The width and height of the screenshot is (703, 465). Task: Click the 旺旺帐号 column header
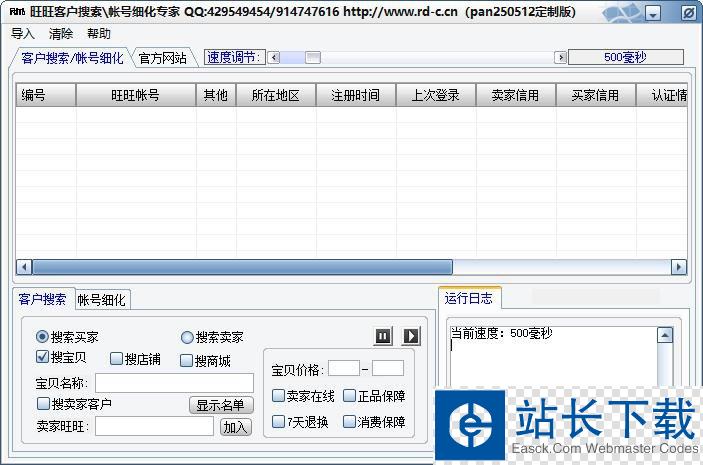pos(136,95)
